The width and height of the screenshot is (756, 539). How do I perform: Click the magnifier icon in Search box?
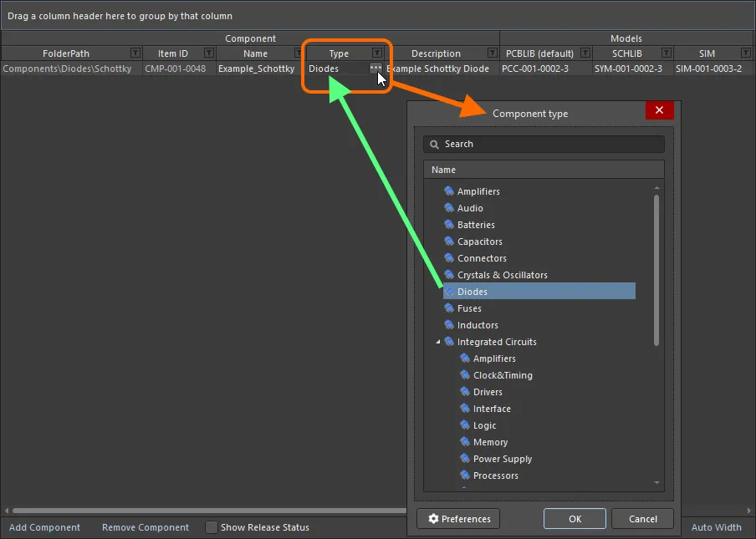pyautogui.click(x=434, y=145)
